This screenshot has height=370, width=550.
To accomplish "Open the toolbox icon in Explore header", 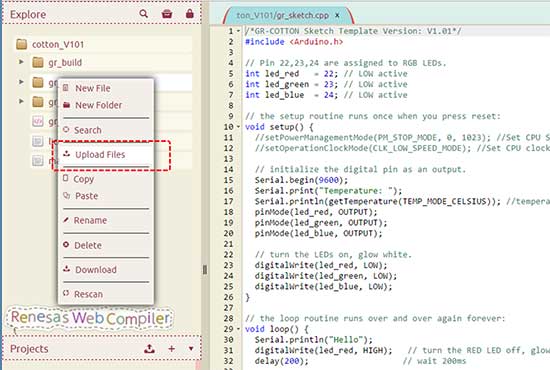I will click(x=167, y=14).
